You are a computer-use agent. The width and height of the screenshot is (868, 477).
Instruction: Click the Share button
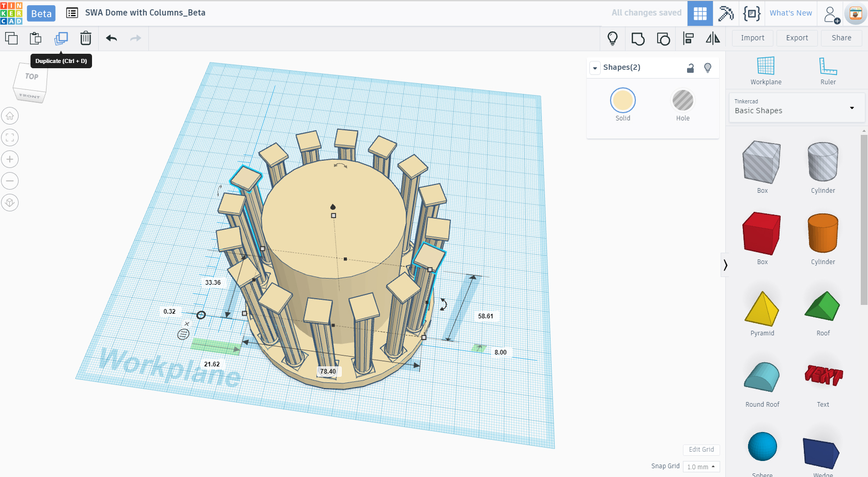click(841, 38)
